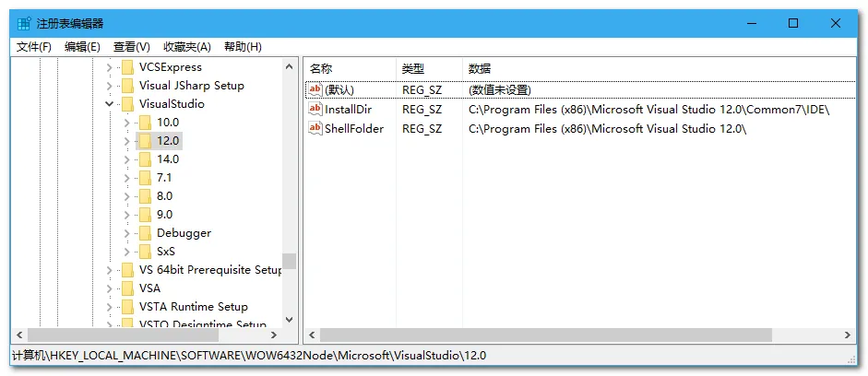This screenshot has width=868, height=376.
Task: Click the 12.0 key folder icon
Action: click(145, 141)
